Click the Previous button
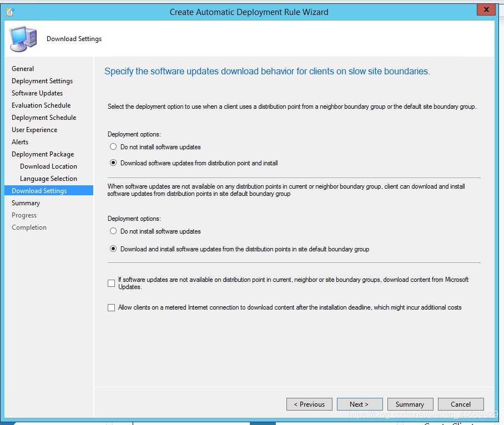Image resolution: width=504 pixels, height=425 pixels. (309, 404)
